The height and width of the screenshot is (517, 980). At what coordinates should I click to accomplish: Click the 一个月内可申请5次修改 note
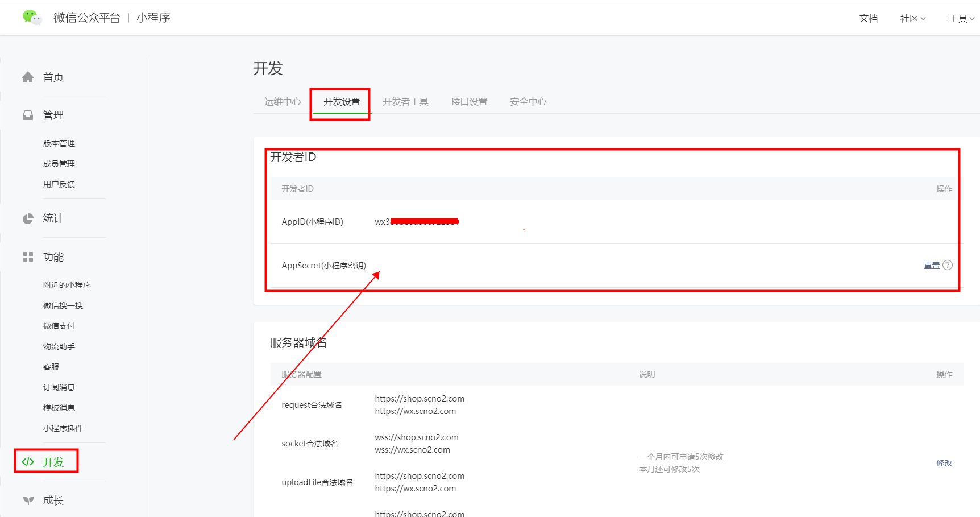[x=681, y=457]
